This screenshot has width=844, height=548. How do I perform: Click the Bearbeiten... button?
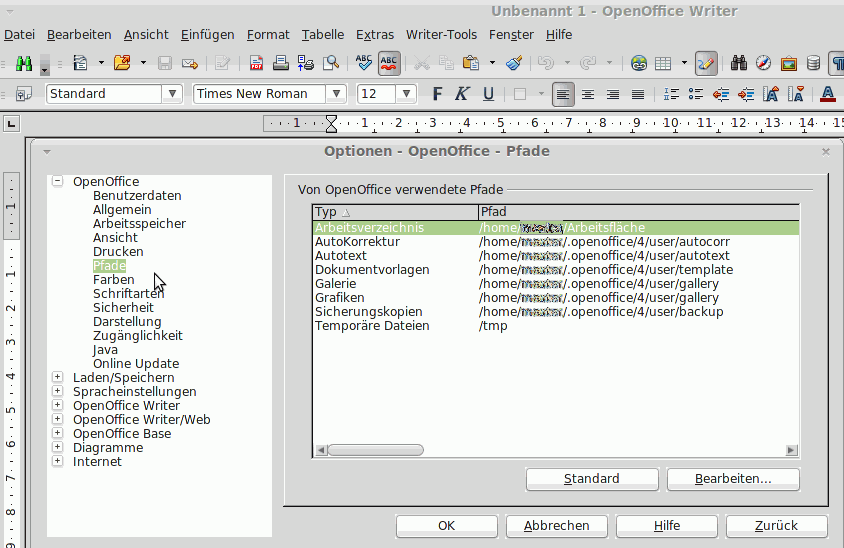(x=733, y=479)
